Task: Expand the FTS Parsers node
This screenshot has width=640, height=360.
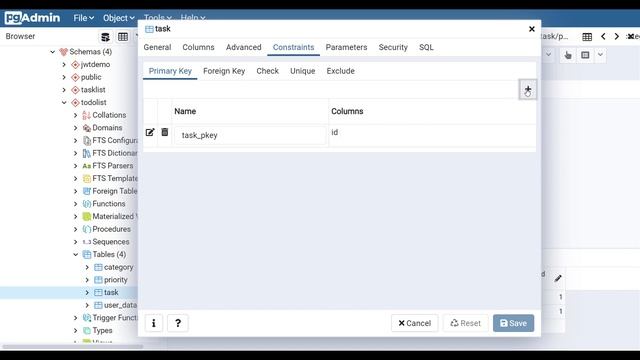Action: pos(76,166)
